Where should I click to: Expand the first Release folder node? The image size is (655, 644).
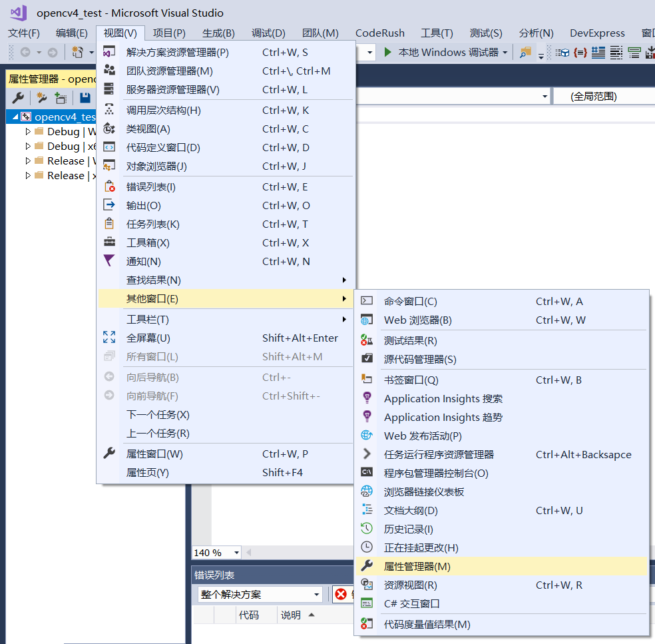tap(28, 161)
